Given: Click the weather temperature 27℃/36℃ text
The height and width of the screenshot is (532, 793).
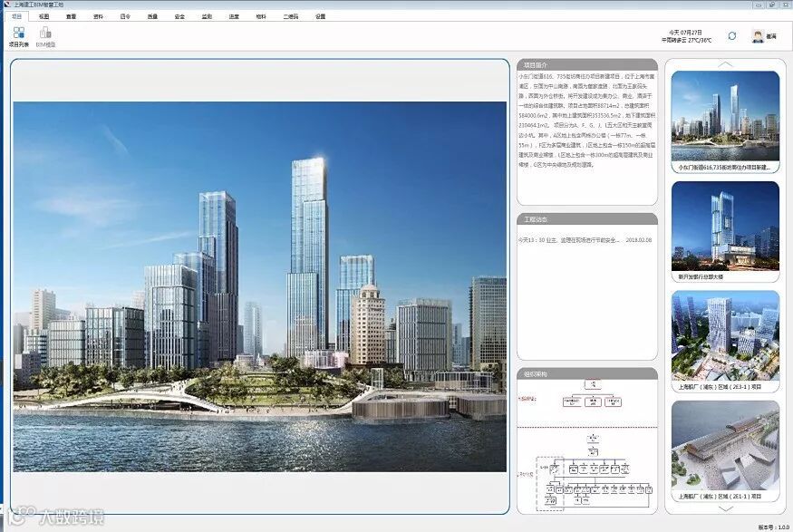Looking at the screenshot, I should tap(700, 40).
